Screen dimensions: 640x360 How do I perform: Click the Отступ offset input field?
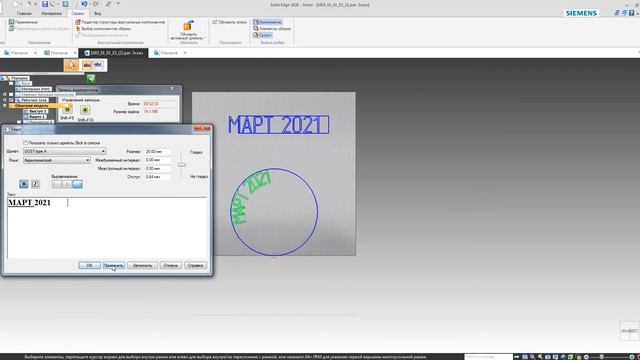point(158,177)
